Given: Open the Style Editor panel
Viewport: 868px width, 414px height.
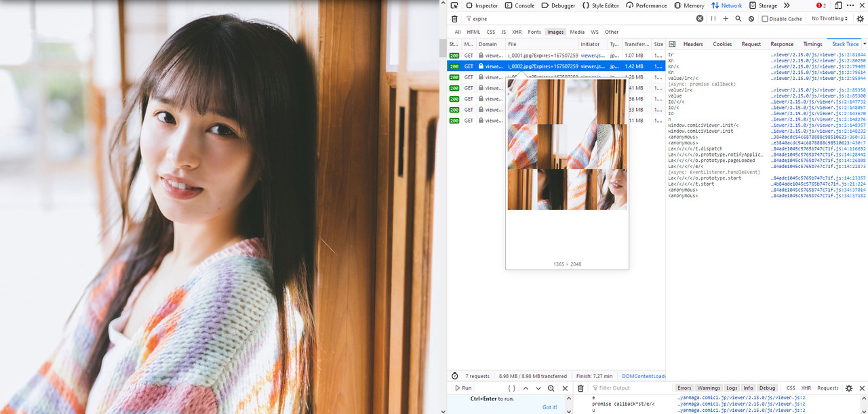Looking at the screenshot, I should [x=600, y=5].
